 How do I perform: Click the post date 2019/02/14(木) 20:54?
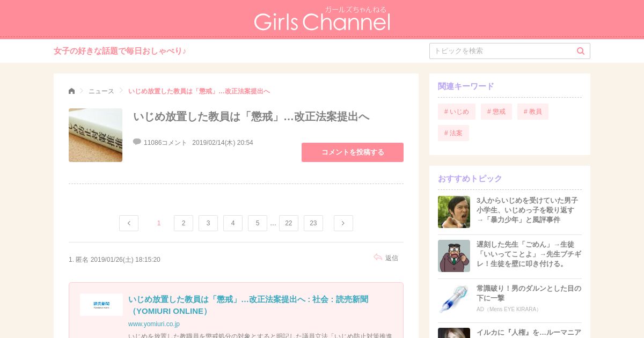click(223, 143)
